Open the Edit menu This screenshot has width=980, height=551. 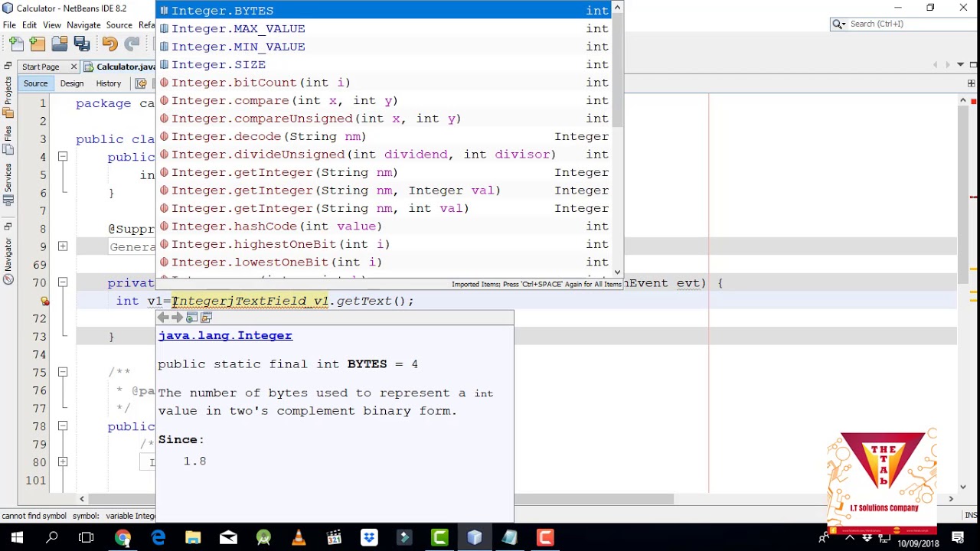coord(29,25)
